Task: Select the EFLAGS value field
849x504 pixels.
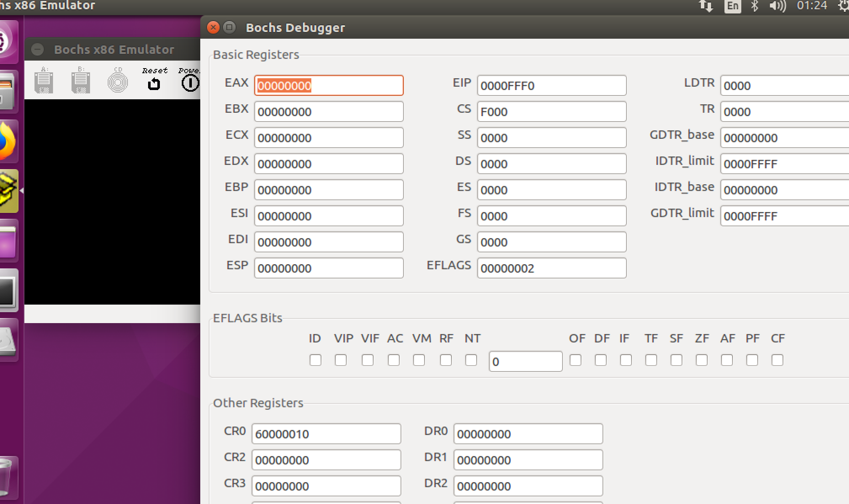Action: pos(551,268)
